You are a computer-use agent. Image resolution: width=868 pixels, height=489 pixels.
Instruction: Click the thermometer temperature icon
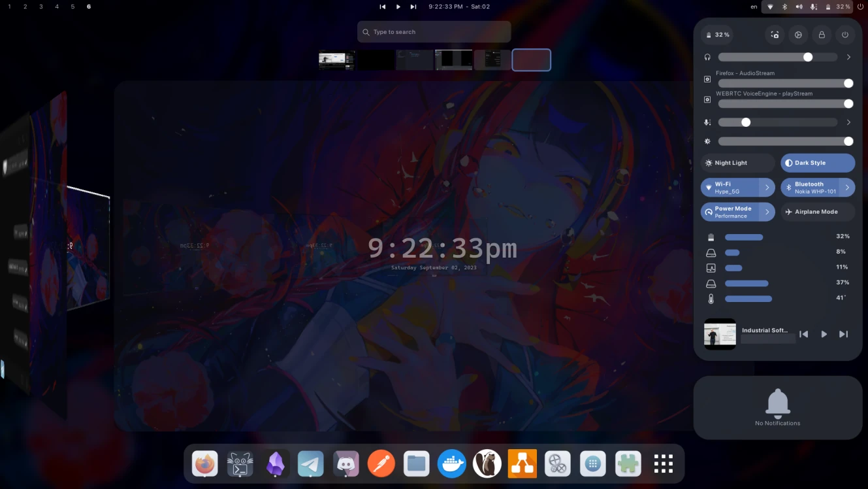coord(711,299)
